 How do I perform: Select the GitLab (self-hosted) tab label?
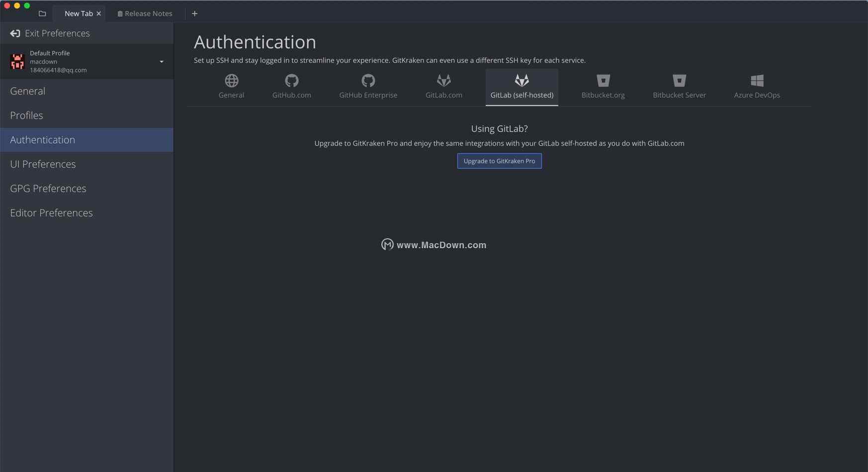pyautogui.click(x=522, y=95)
